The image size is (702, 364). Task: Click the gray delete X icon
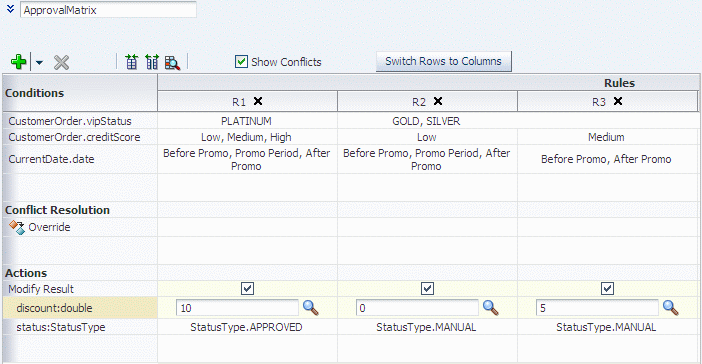tap(61, 62)
